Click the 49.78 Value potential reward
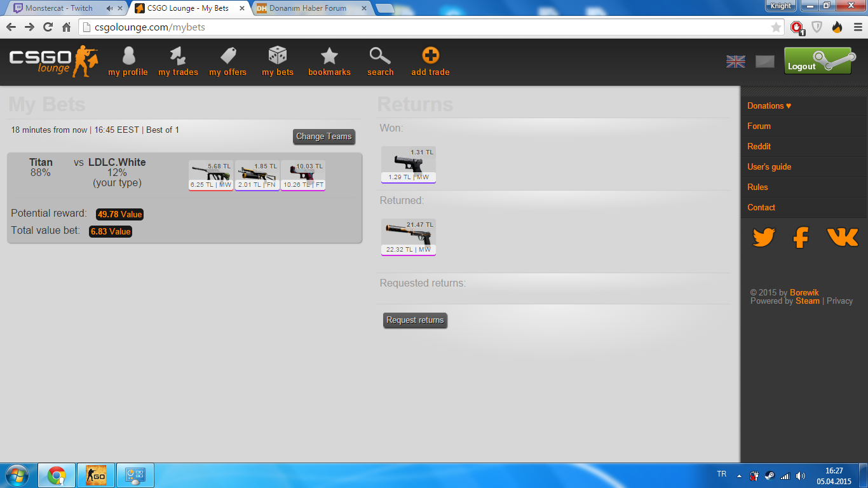Screen dimensions: 868x488 coord(120,214)
